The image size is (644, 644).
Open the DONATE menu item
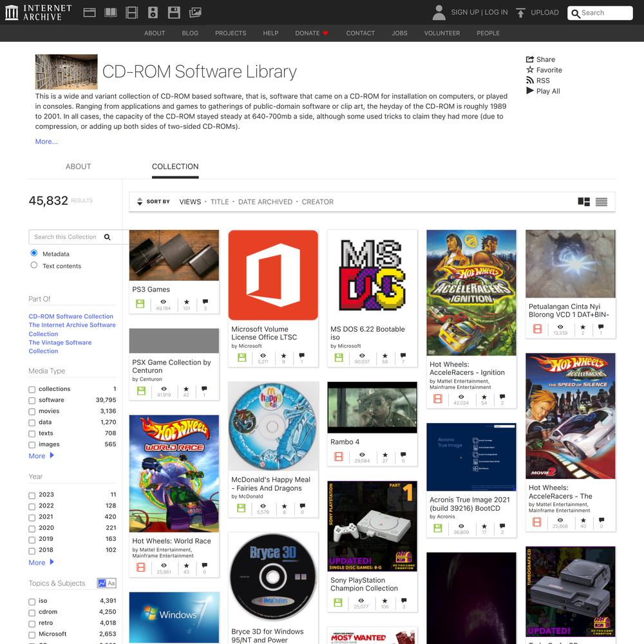click(x=311, y=33)
